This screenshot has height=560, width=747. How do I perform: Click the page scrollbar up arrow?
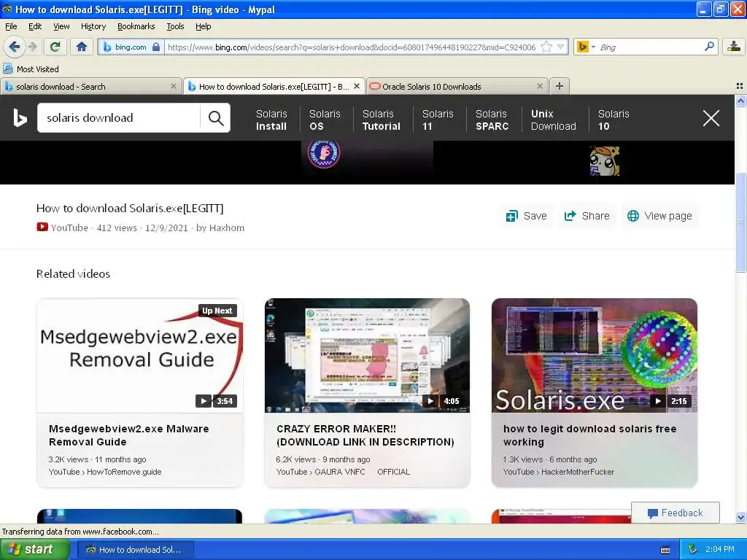(x=740, y=101)
